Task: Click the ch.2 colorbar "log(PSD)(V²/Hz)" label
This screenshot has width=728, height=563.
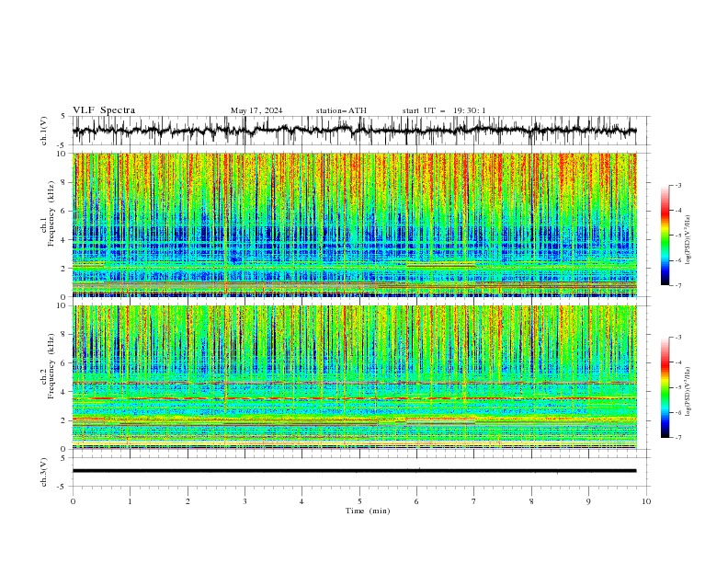Action: (688, 392)
